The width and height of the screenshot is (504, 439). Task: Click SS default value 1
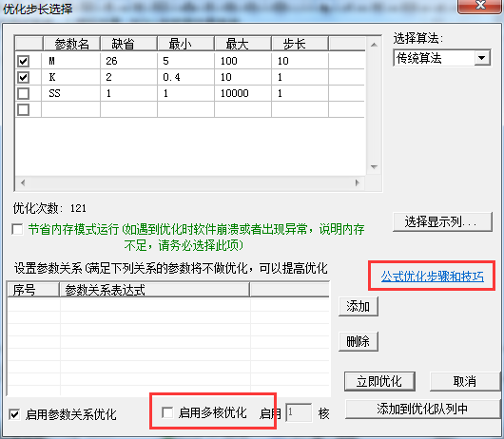click(129, 93)
